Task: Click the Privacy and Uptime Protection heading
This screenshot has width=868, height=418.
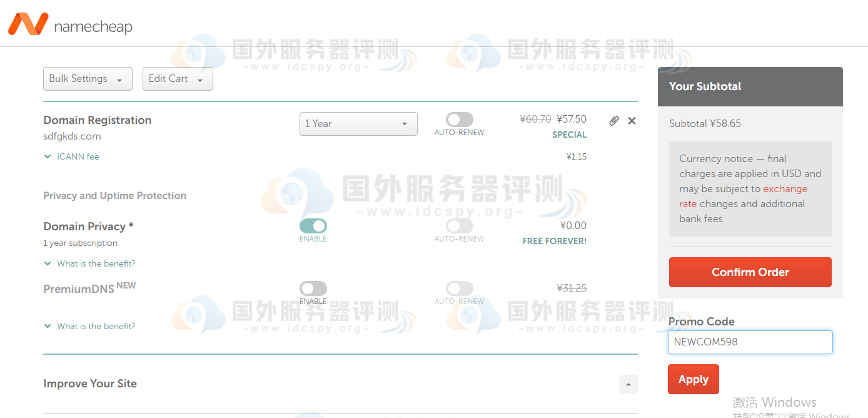Action: (x=115, y=196)
